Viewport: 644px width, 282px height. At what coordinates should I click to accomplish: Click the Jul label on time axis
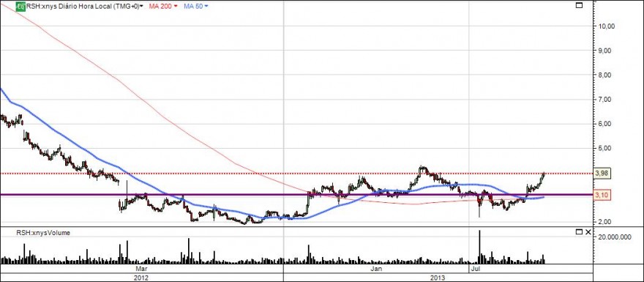point(476,269)
